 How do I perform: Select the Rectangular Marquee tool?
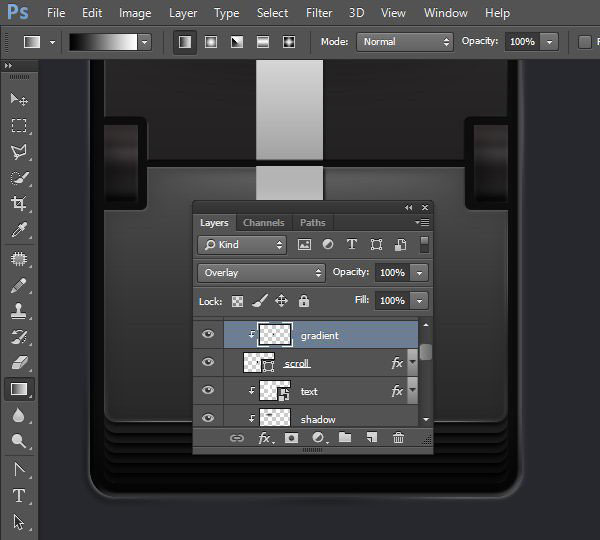click(x=19, y=125)
